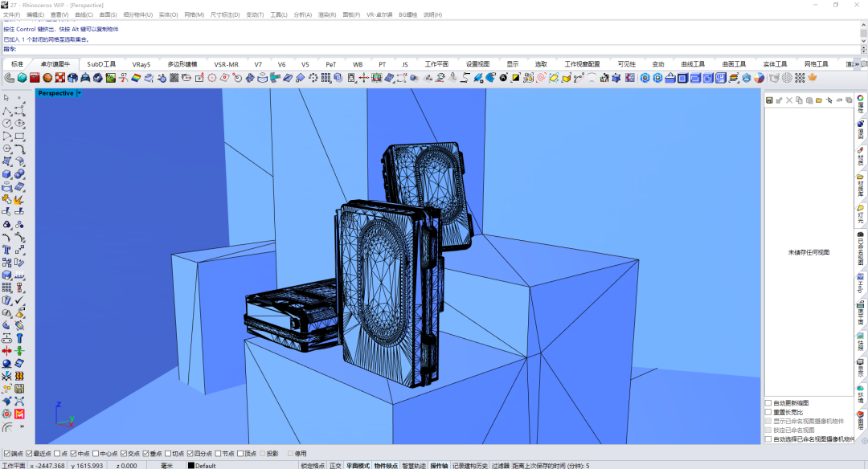The width and height of the screenshot is (868, 469).
Task: Click the 3x3 dot grid array icon
Action: (x=325, y=78)
